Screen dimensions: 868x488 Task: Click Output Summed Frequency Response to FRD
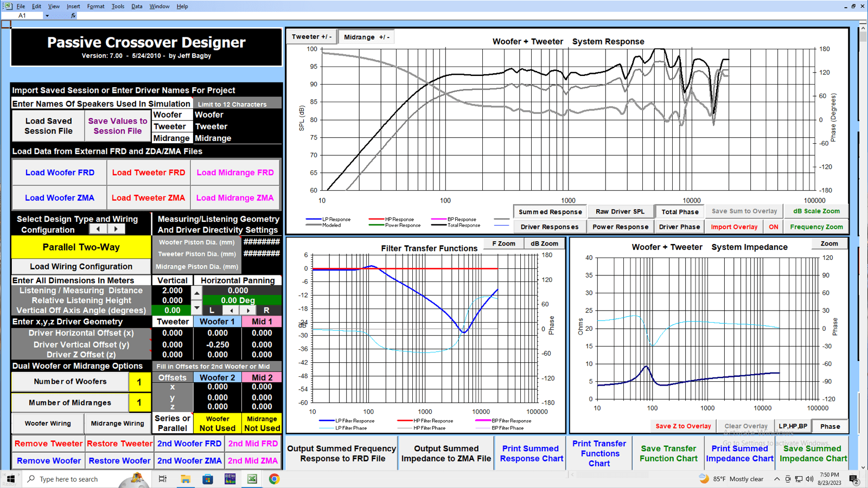tap(342, 453)
